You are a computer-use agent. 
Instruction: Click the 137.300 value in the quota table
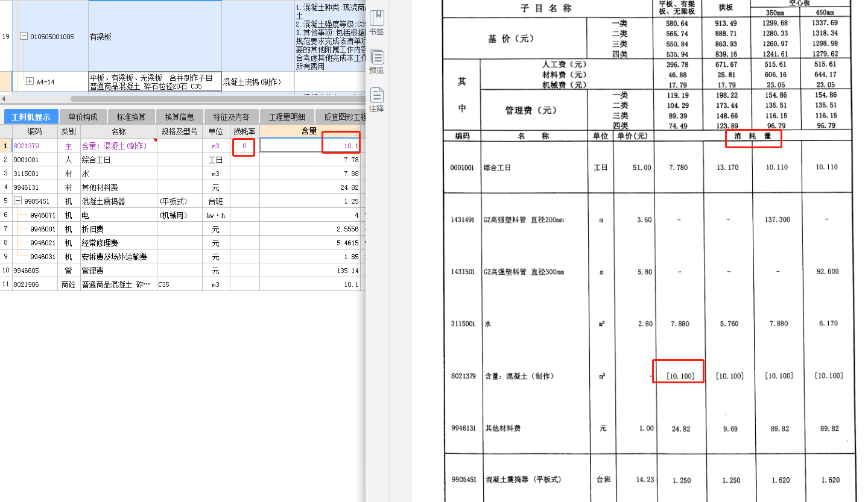click(776, 219)
